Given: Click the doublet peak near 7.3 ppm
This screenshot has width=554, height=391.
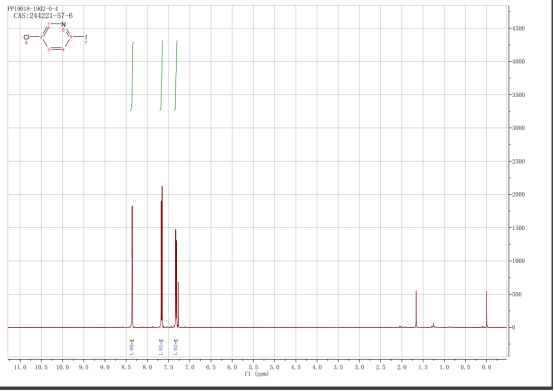Looking at the screenshot, I should [176, 278].
